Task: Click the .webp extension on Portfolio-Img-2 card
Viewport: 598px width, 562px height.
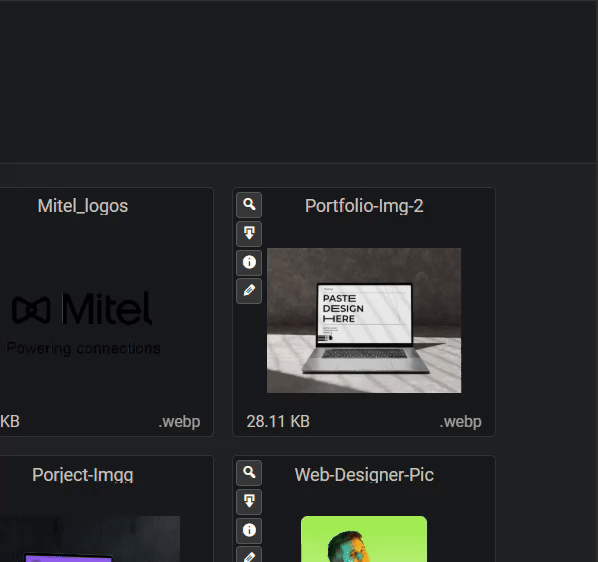Action: coord(460,422)
